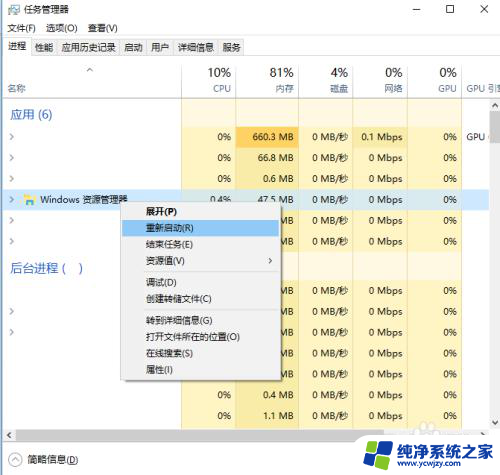Switch to the 用户 tab
The width and height of the screenshot is (500, 475).
click(160, 48)
